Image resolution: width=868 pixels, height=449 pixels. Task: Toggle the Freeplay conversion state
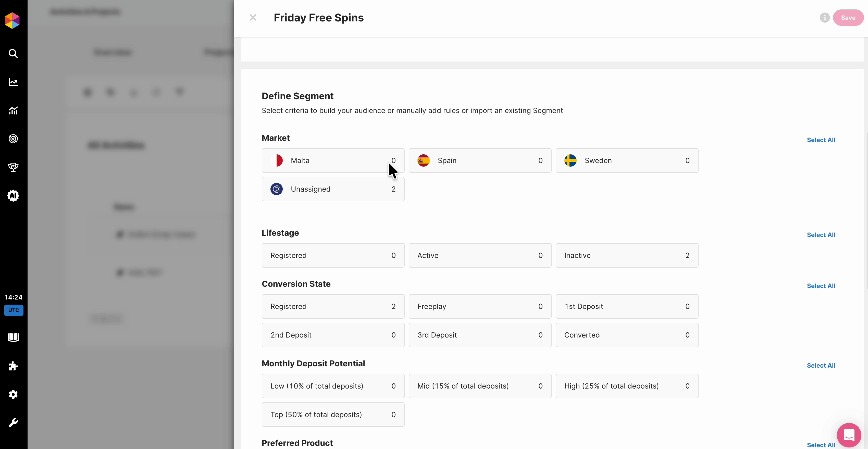pos(480,307)
